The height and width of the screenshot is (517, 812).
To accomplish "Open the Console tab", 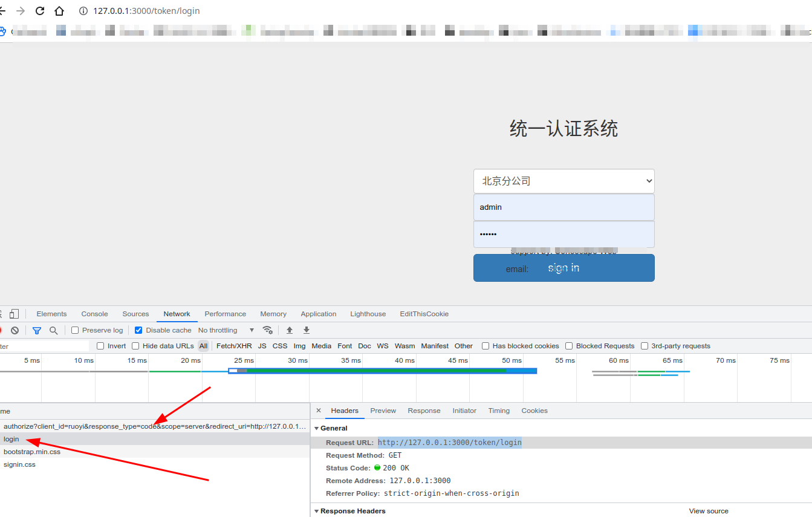I will pos(95,314).
